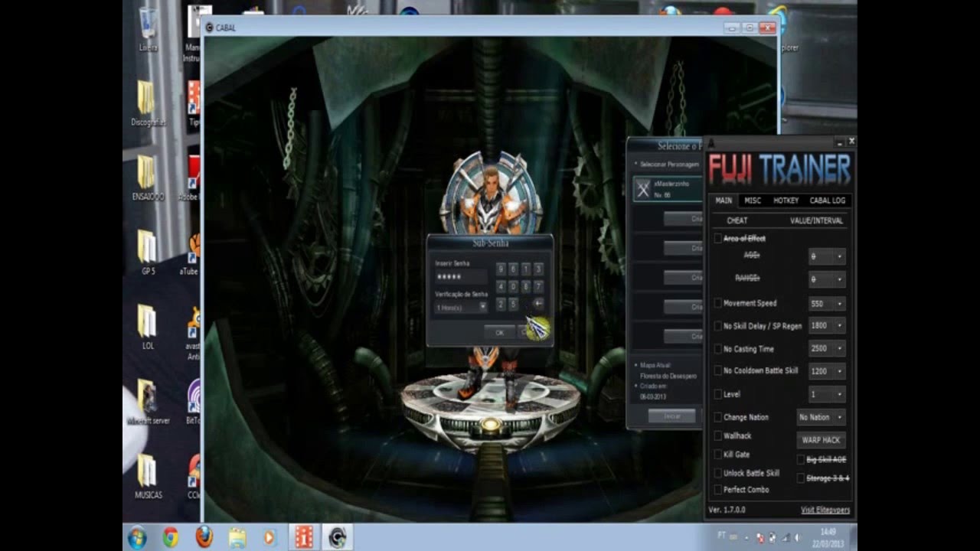
Task: Open the CABAL LOG tab
Action: (x=827, y=201)
